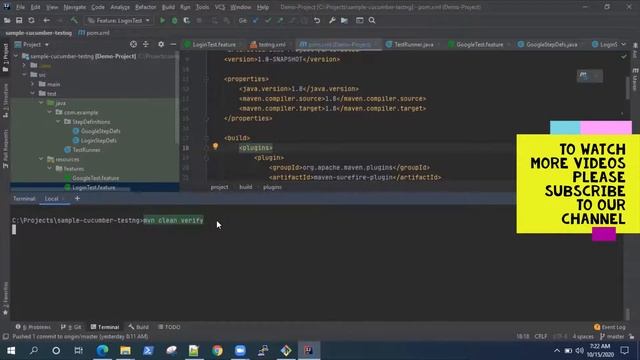Open Project Structure icon
The image size is (640, 360).
point(344,20)
